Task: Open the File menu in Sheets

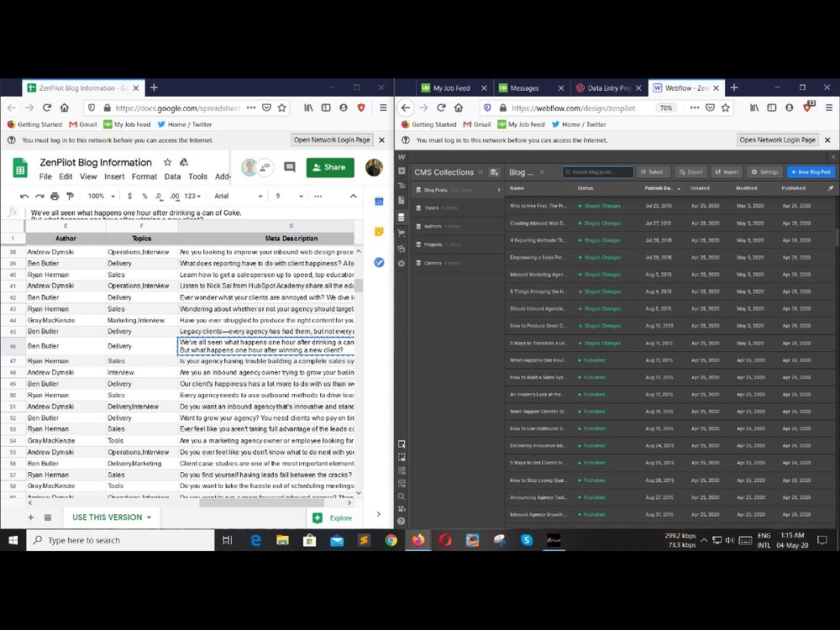Action: [45, 176]
